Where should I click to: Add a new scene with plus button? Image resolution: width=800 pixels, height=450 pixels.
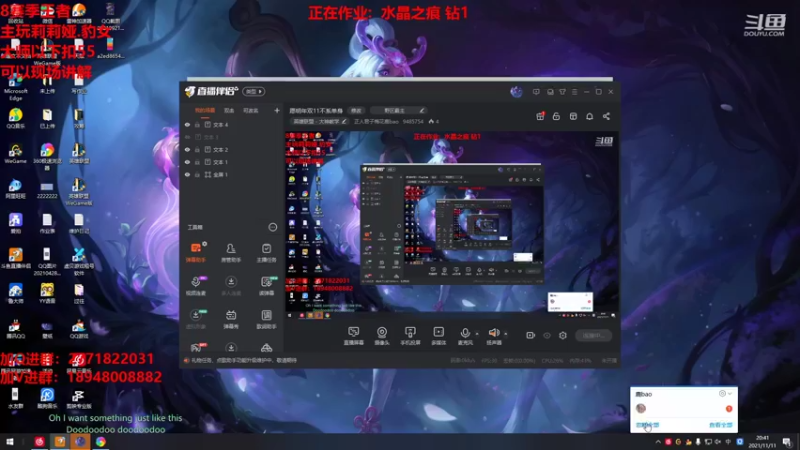277,110
